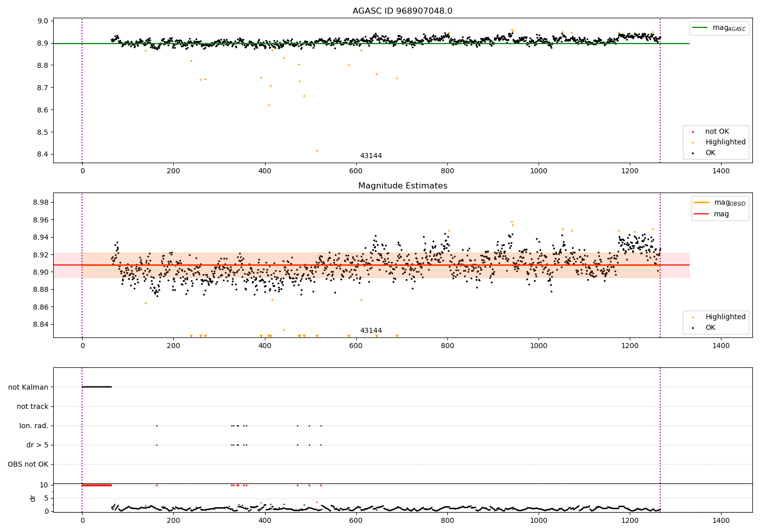
Task: Click the '8.92' y-axis tick label
Action: [x=42, y=255]
